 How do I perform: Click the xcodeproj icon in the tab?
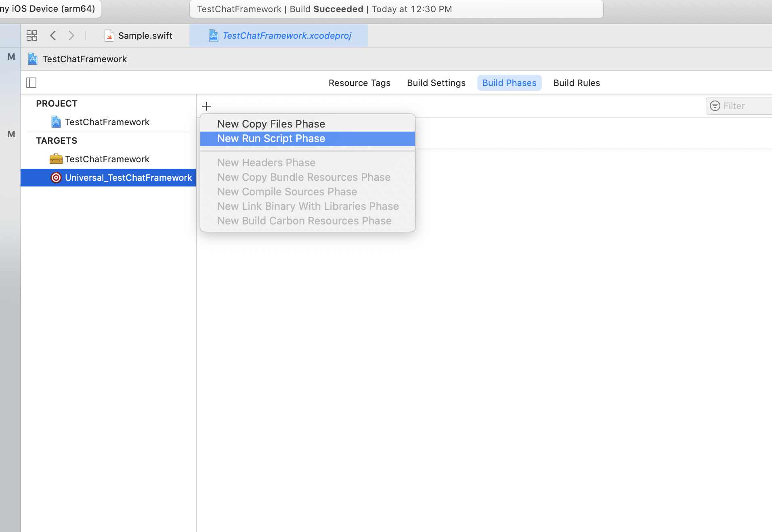coord(214,36)
